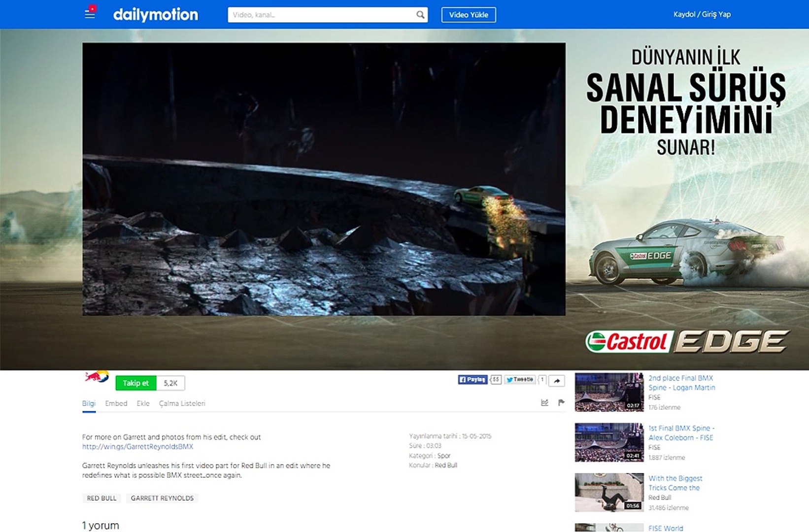Open the share arrow button
Screen dimensions: 809x532
coord(556,381)
